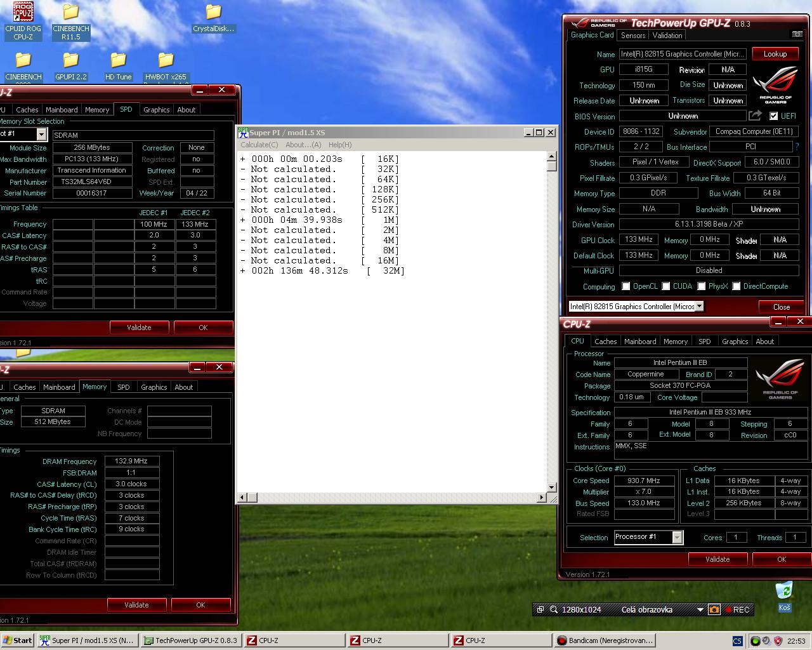Switch to the Validation tab in GPU-Z

coord(667,36)
